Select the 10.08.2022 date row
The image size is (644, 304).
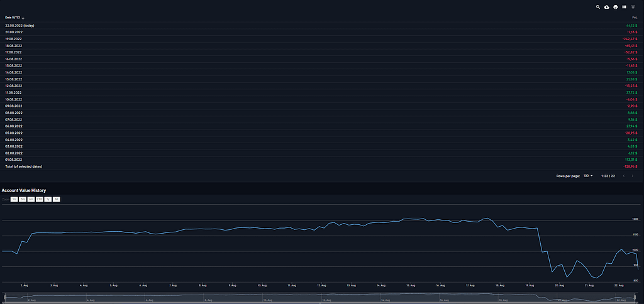click(x=321, y=99)
